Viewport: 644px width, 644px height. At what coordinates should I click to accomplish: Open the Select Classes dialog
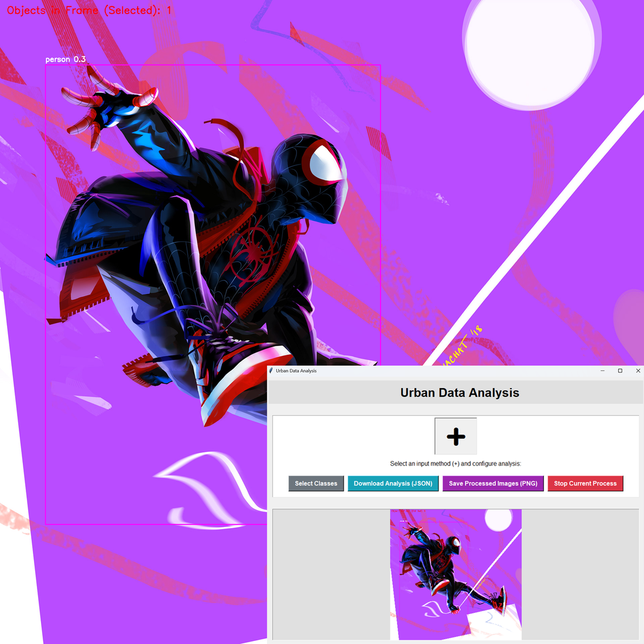pos(316,484)
